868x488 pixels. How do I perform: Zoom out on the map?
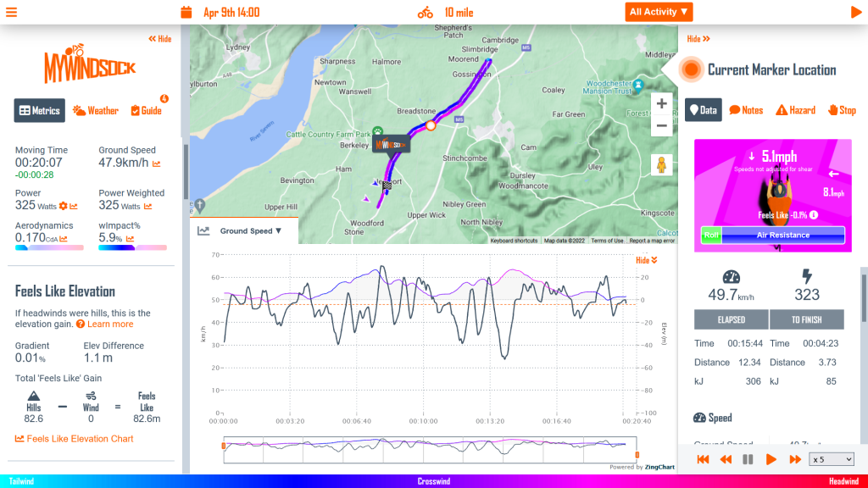coord(661,125)
